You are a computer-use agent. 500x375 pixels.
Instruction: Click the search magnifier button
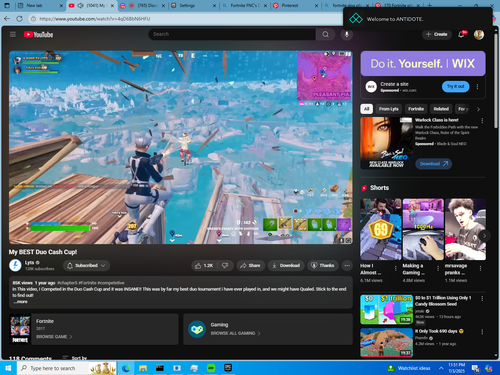tap(325, 34)
